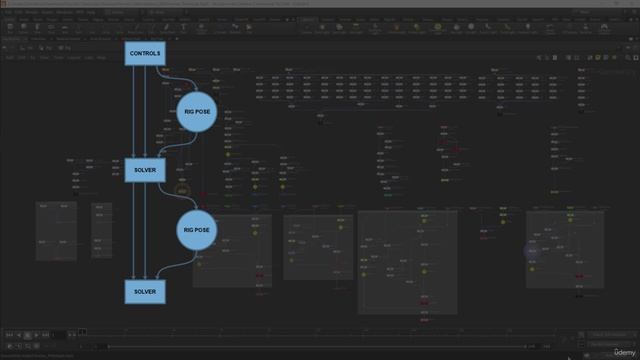
Task: Select the Metaball shelf tool
Action: tap(235, 28)
